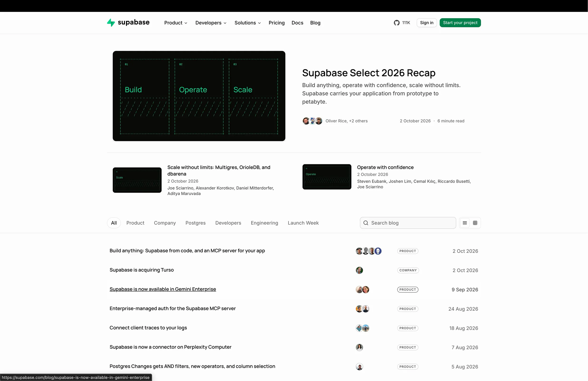Click the Supabase logo in the header
Image resolution: width=588 pixels, height=381 pixels.
128,23
